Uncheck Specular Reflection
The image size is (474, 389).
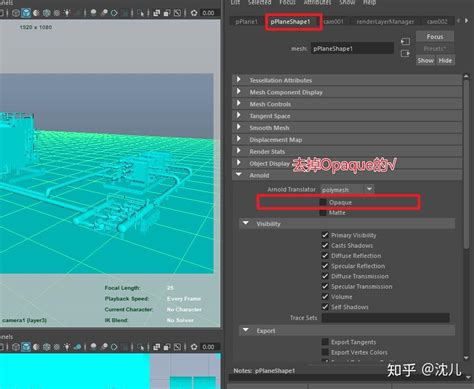coord(325,266)
